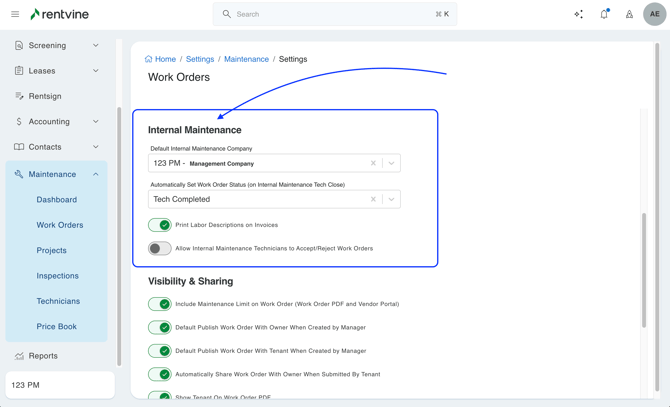
Task: Go to Price Book in sidebar
Action: (x=56, y=326)
